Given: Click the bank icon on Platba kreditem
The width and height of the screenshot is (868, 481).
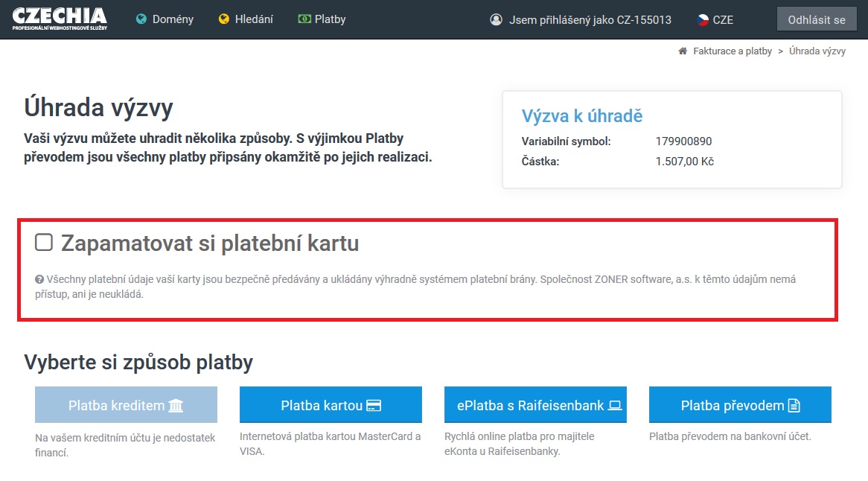Looking at the screenshot, I should click(176, 406).
